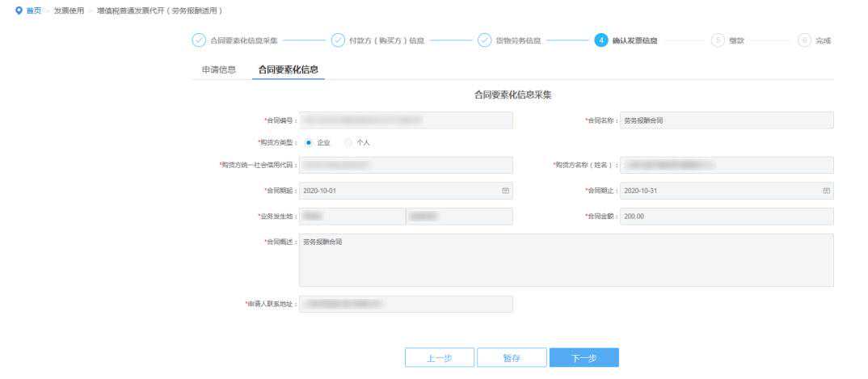Click the 暂存 save draft button

(511, 358)
